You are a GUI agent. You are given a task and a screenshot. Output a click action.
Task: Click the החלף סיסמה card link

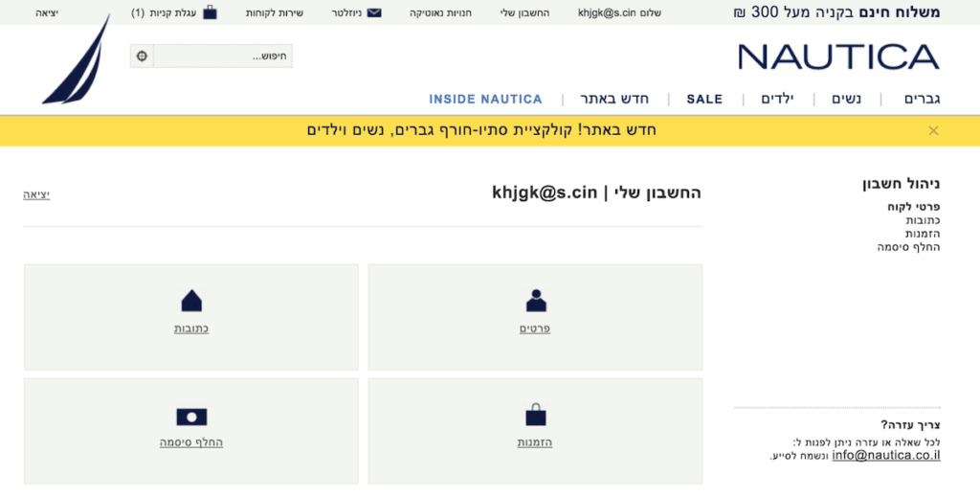click(191, 442)
